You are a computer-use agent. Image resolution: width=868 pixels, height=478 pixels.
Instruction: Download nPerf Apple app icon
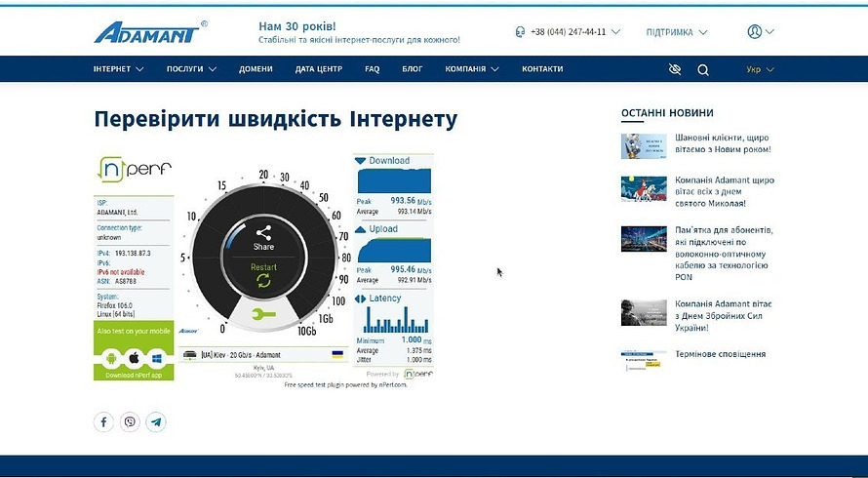click(x=134, y=358)
